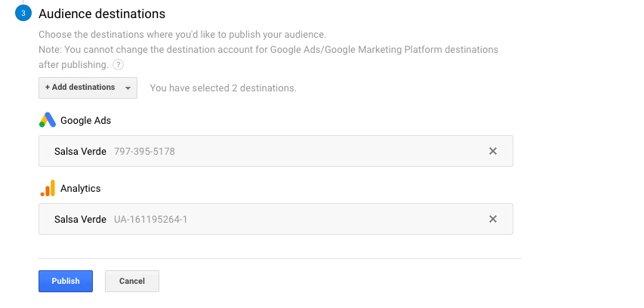Open the help question mark tooltip
The width and height of the screenshot is (644, 308).
(x=119, y=65)
